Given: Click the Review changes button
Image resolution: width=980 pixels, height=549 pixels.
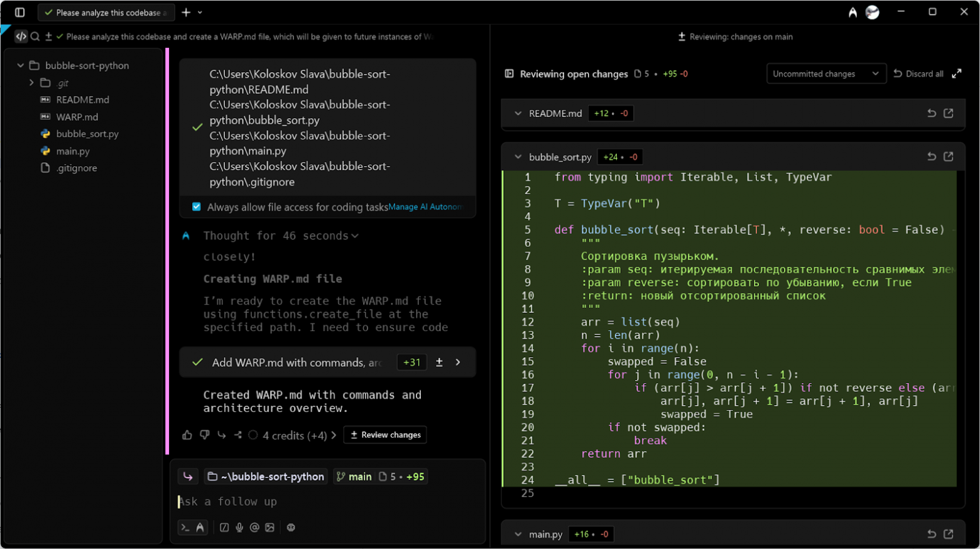Looking at the screenshot, I should [385, 435].
